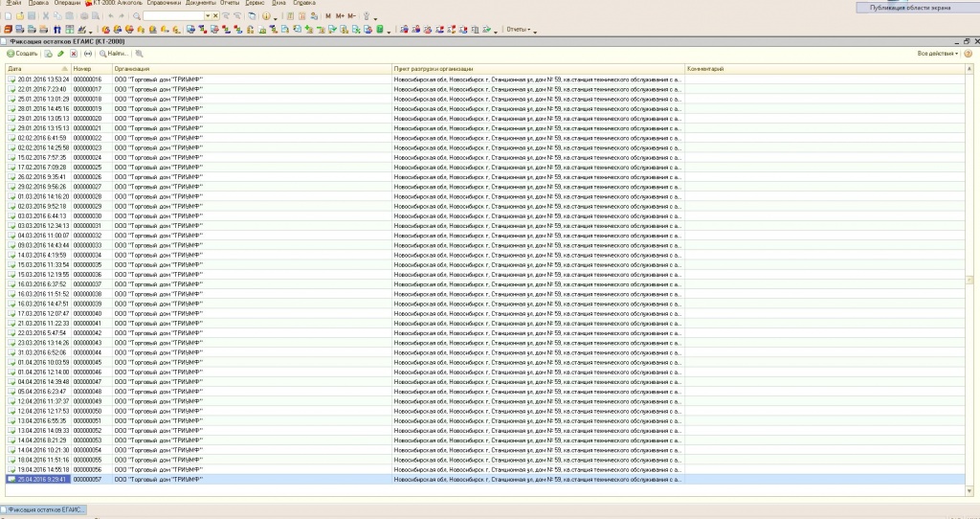The width and height of the screenshot is (980, 519).
Task: Click the red X delete-mark icon in list toolbar
Action: 74,54
